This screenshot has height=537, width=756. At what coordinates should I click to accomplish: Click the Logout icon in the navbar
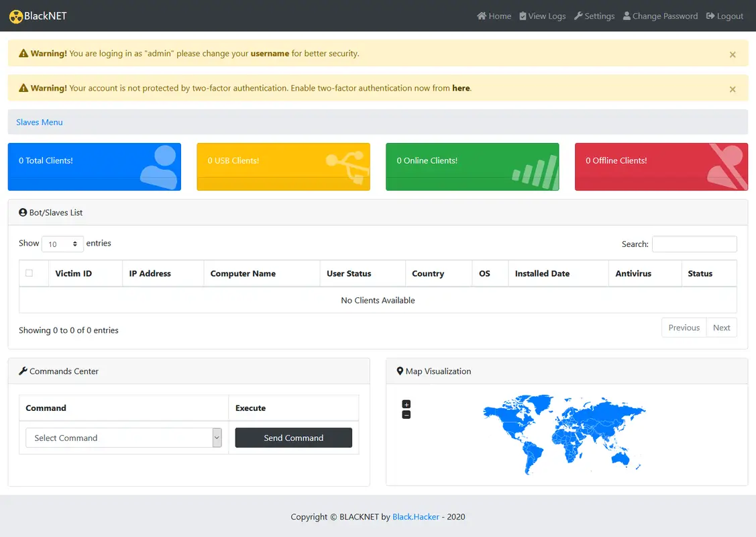pyautogui.click(x=710, y=15)
